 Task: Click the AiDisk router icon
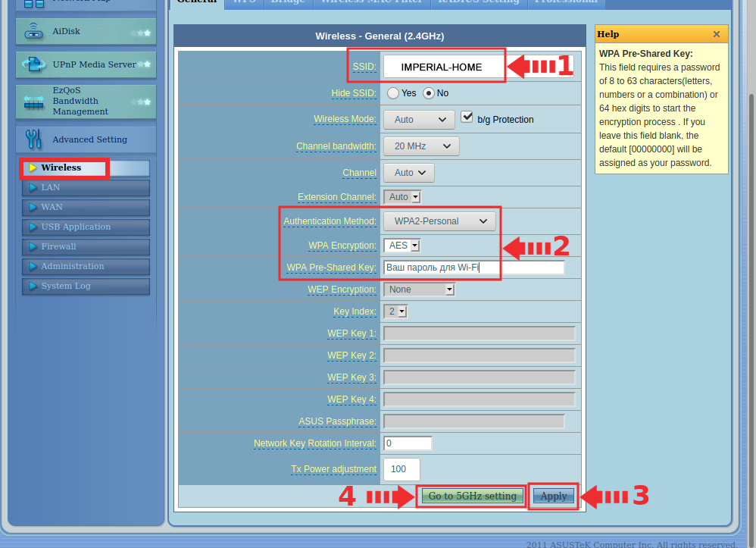[34, 32]
